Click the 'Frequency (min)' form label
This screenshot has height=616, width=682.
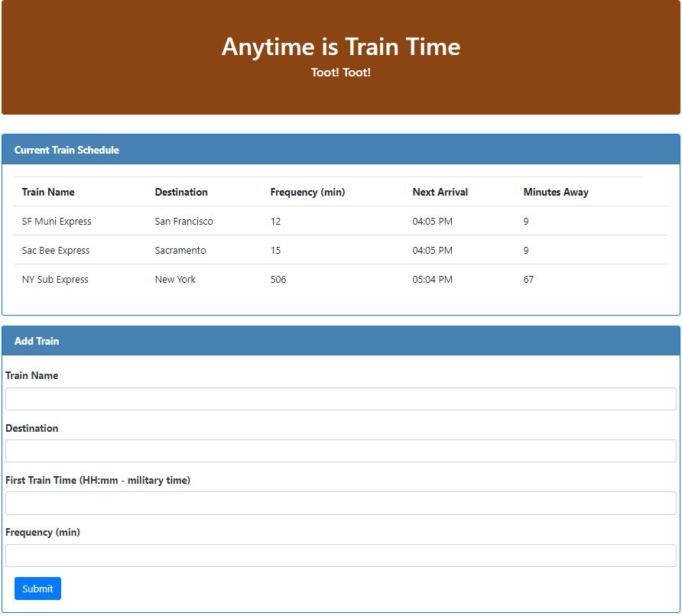tap(43, 532)
